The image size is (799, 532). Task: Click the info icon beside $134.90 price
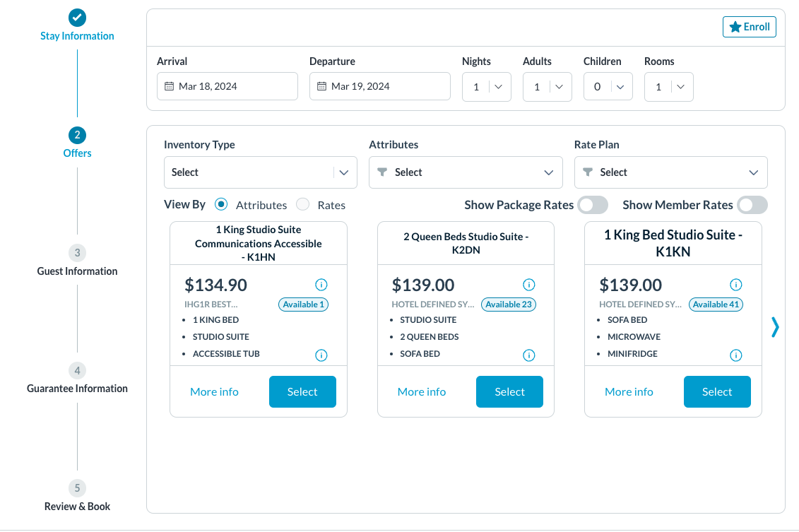[x=321, y=285]
